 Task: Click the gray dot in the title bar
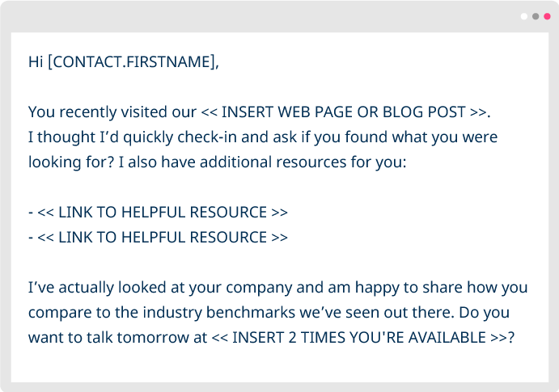[536, 16]
